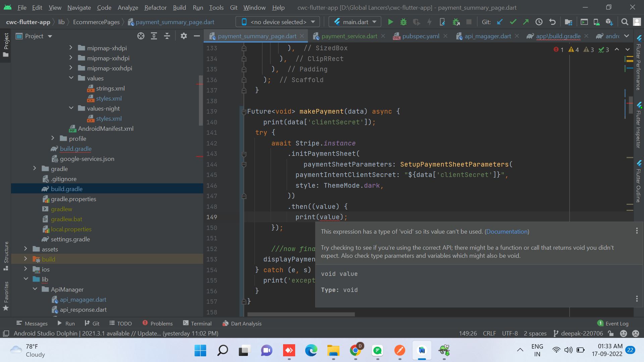Toggle tool window bars icon bottom-left
644x362 pixels.
[6, 334]
